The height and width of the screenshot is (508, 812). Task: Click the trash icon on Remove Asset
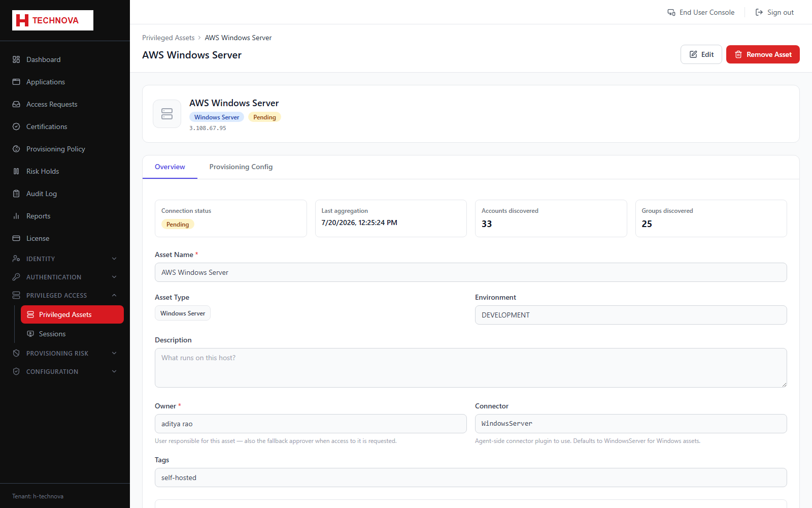pos(738,54)
